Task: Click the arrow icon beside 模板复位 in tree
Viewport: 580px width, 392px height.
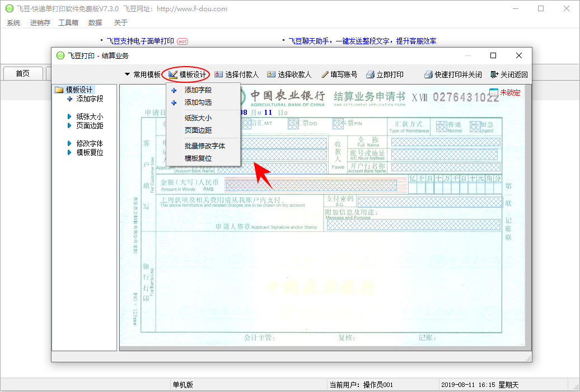Action: click(69, 152)
